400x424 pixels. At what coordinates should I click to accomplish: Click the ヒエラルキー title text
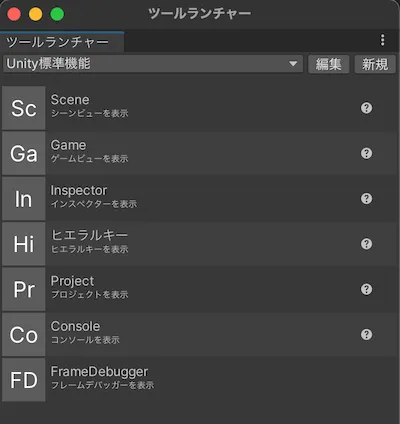click(x=89, y=235)
